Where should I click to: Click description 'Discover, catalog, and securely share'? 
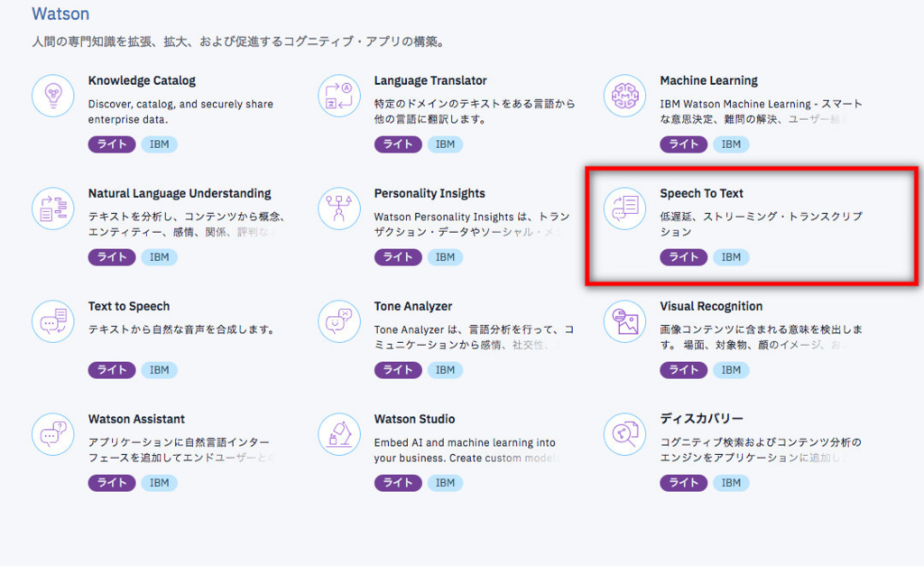(x=180, y=105)
